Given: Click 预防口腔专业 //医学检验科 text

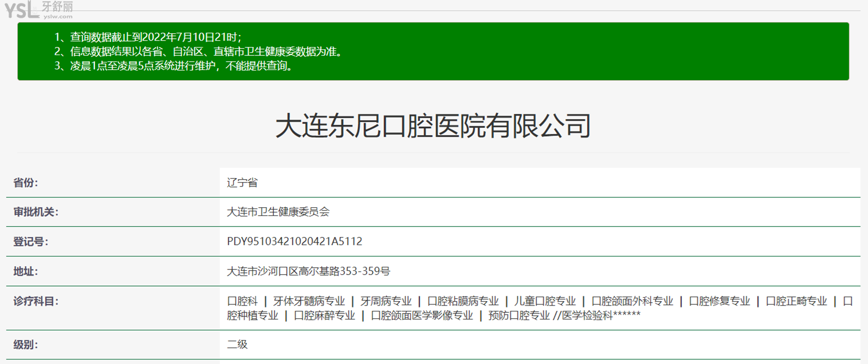Looking at the screenshot, I should [551, 315].
